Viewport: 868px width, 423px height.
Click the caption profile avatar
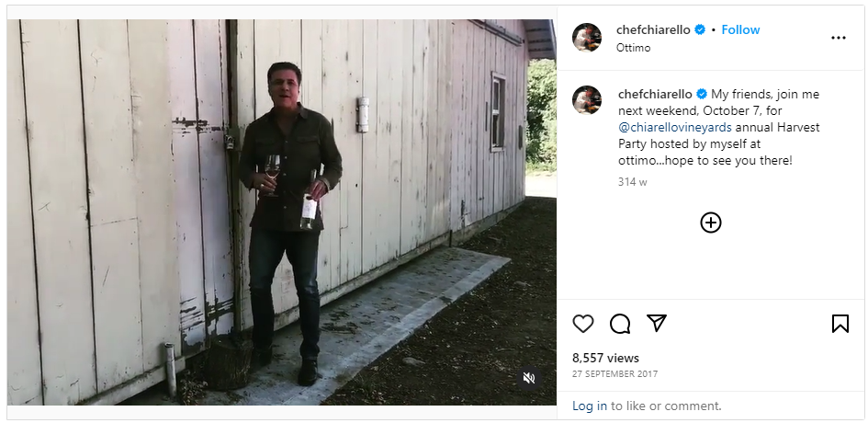[587, 100]
